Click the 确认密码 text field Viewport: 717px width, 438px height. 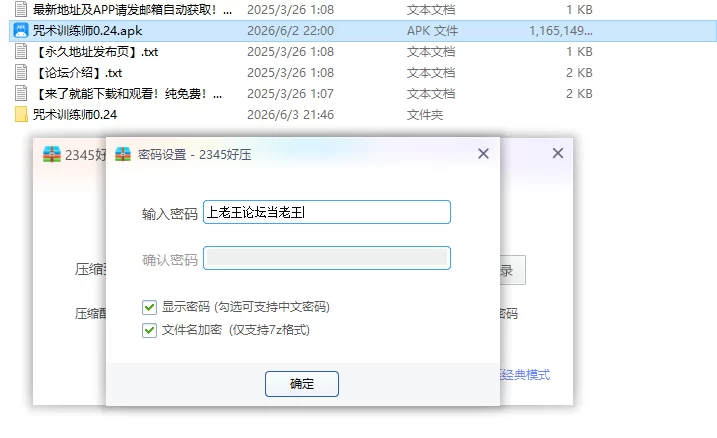click(327, 258)
